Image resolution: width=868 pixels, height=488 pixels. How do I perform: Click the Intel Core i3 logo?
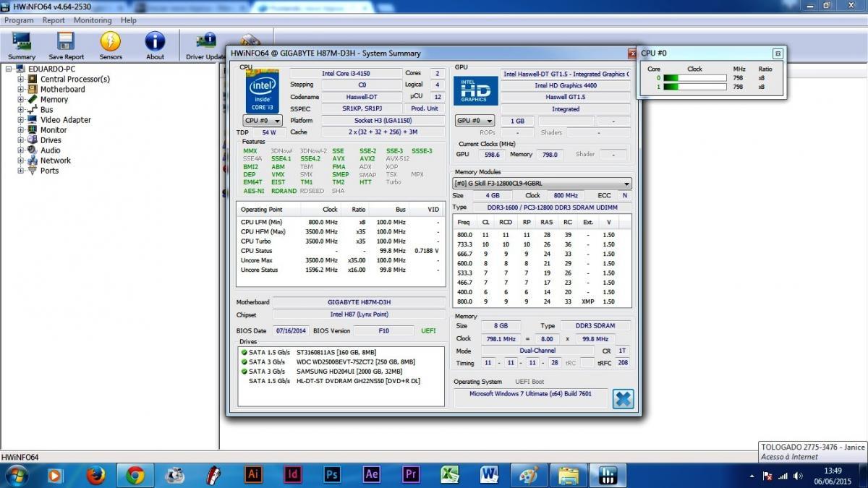(262, 92)
